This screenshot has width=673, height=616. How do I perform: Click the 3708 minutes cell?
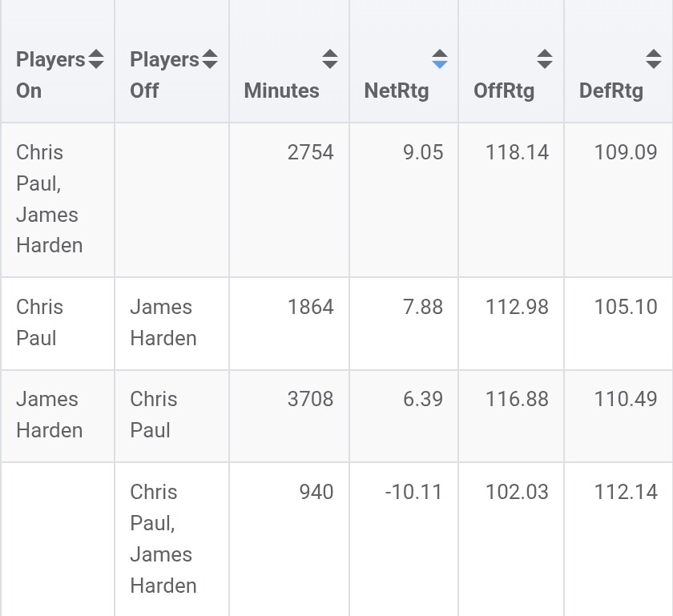310,399
